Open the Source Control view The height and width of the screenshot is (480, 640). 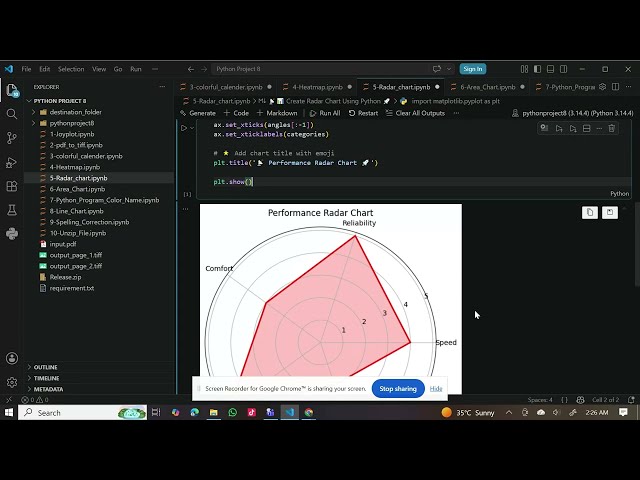pyautogui.click(x=12, y=138)
